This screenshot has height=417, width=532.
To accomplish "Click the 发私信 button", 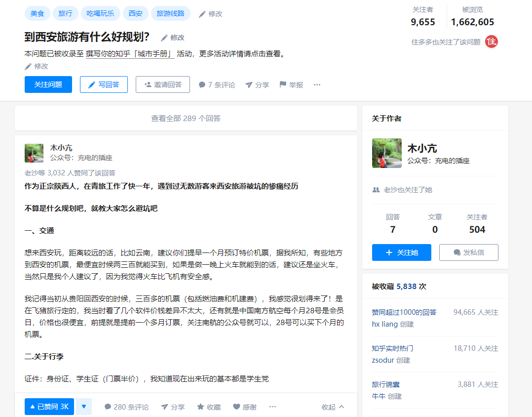I will 468,252.
